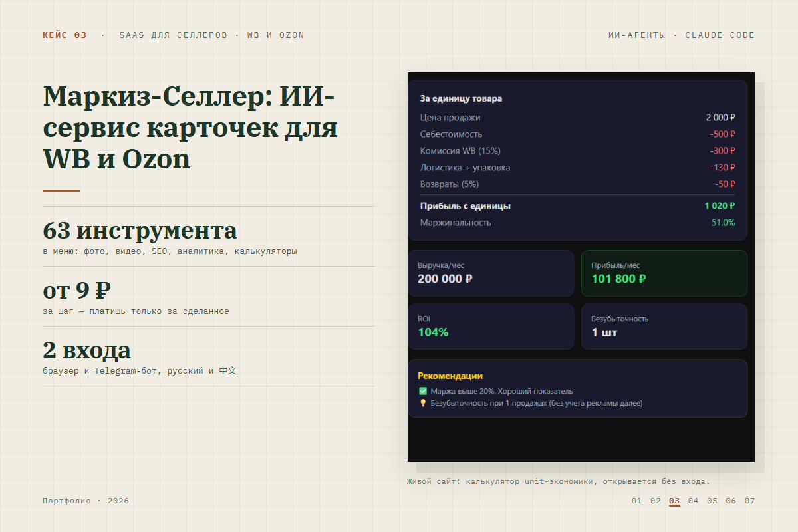Image resolution: width=798 pixels, height=532 pixels.
Task: Click the 'Маркиз-Селлер' main title
Action: [190, 128]
